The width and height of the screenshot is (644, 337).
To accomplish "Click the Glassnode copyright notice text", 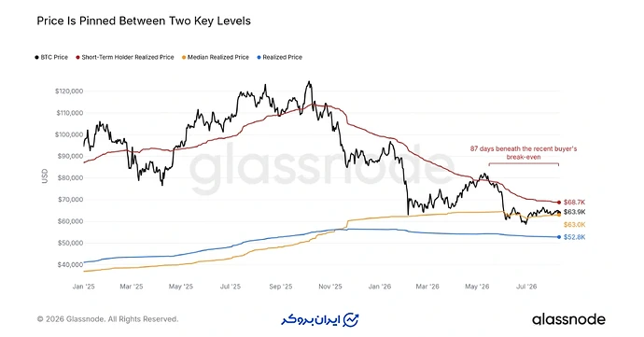I will tap(107, 319).
